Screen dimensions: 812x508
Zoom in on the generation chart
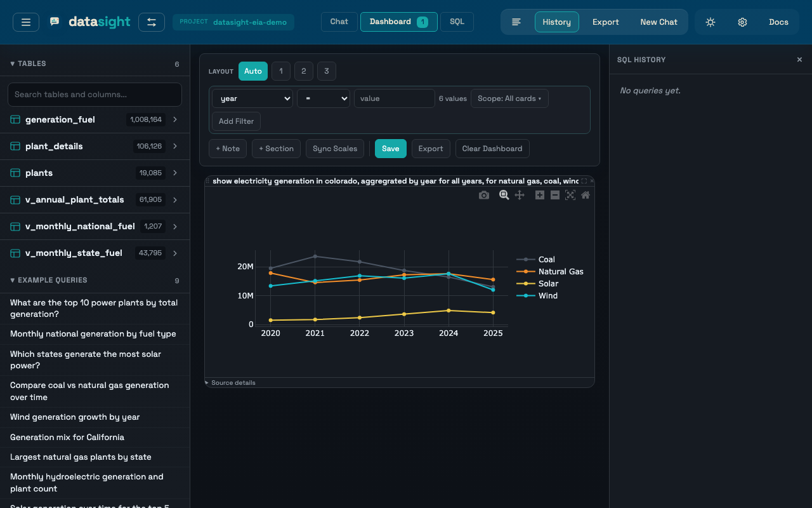point(539,195)
